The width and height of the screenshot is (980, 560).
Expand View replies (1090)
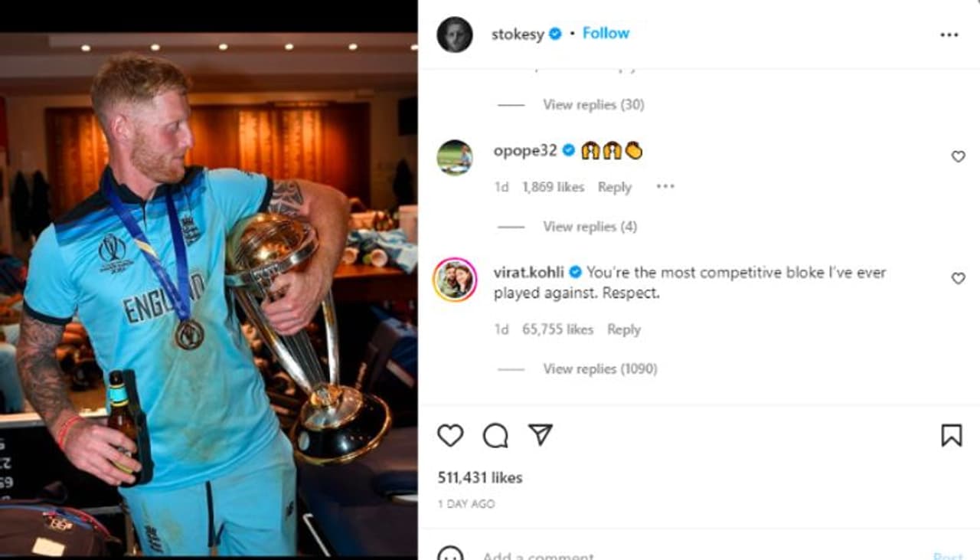tap(600, 368)
